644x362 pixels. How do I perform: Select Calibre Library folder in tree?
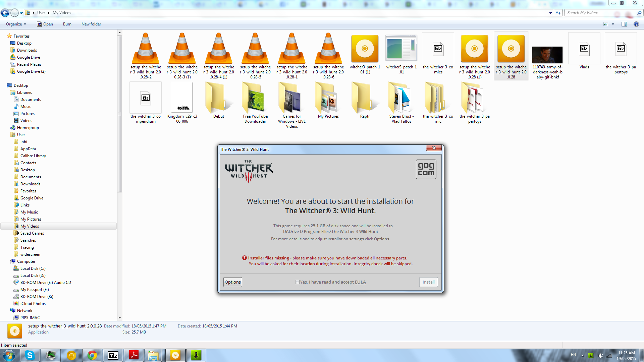pos(33,156)
